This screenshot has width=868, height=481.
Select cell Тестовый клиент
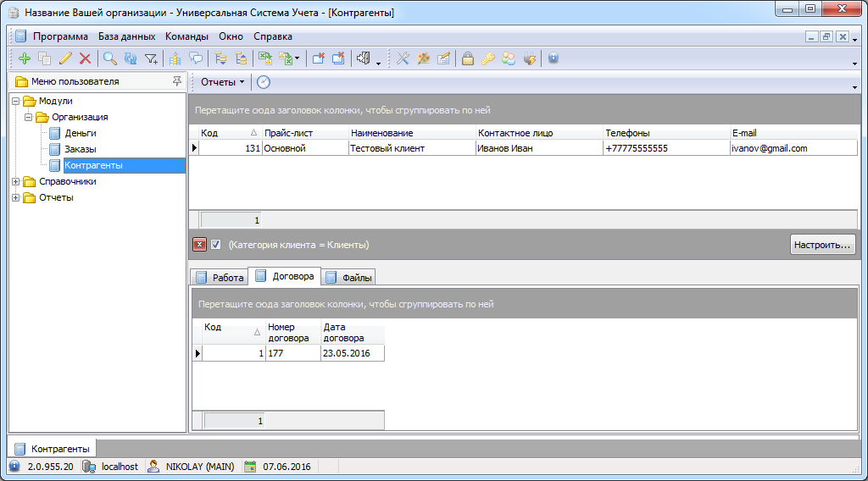(412, 148)
